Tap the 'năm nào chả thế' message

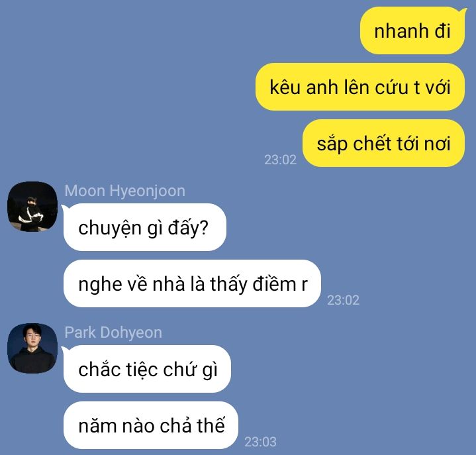coord(151,425)
